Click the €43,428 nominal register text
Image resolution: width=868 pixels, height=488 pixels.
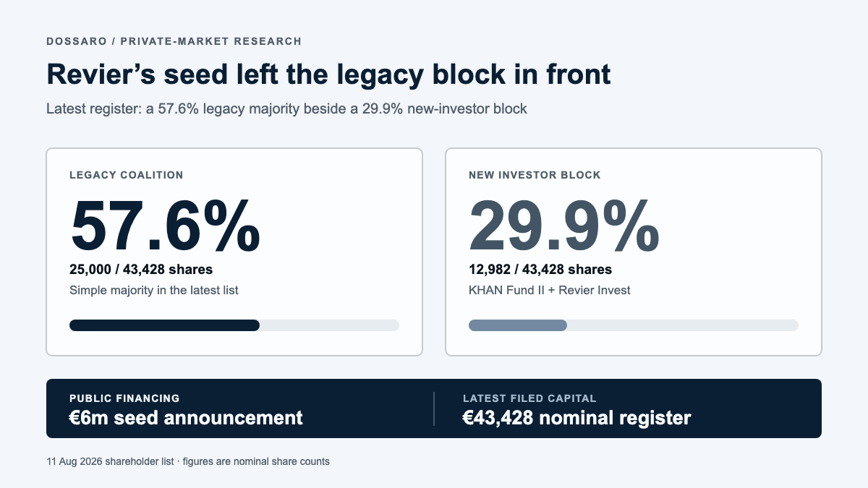click(x=576, y=418)
